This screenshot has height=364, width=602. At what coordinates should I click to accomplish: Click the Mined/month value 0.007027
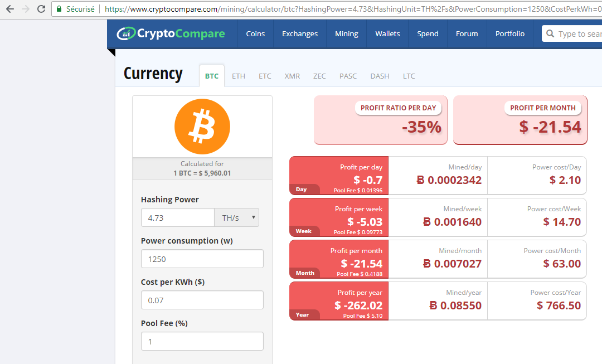coord(452,264)
